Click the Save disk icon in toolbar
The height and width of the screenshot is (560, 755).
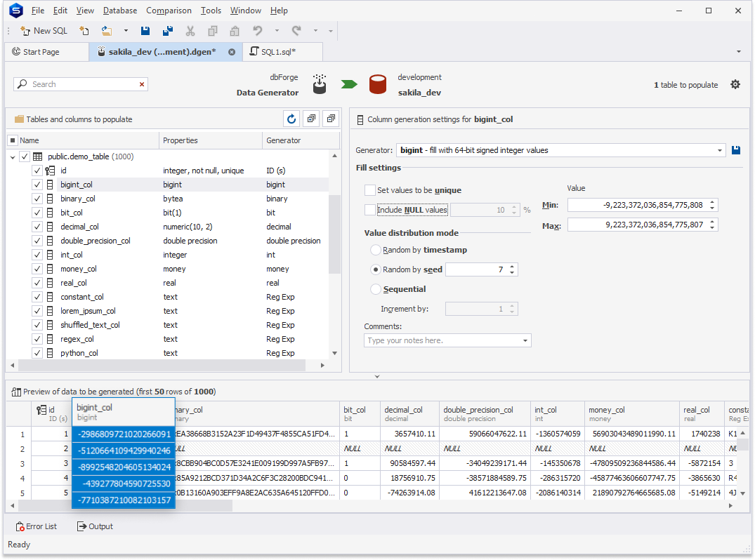tap(145, 31)
